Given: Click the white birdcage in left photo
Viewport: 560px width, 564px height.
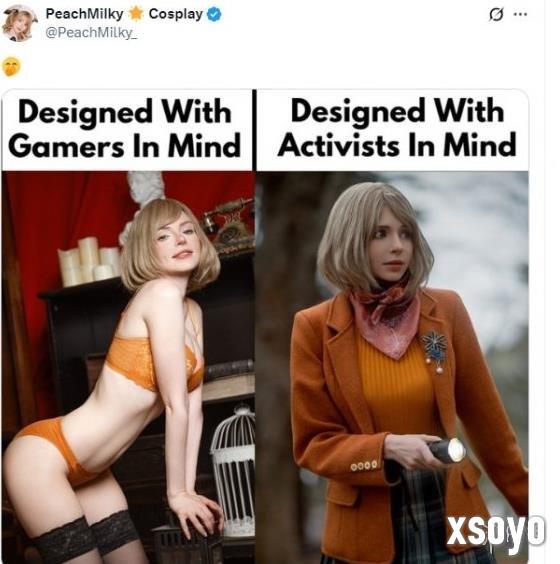Looking at the screenshot, I should pos(233,469).
